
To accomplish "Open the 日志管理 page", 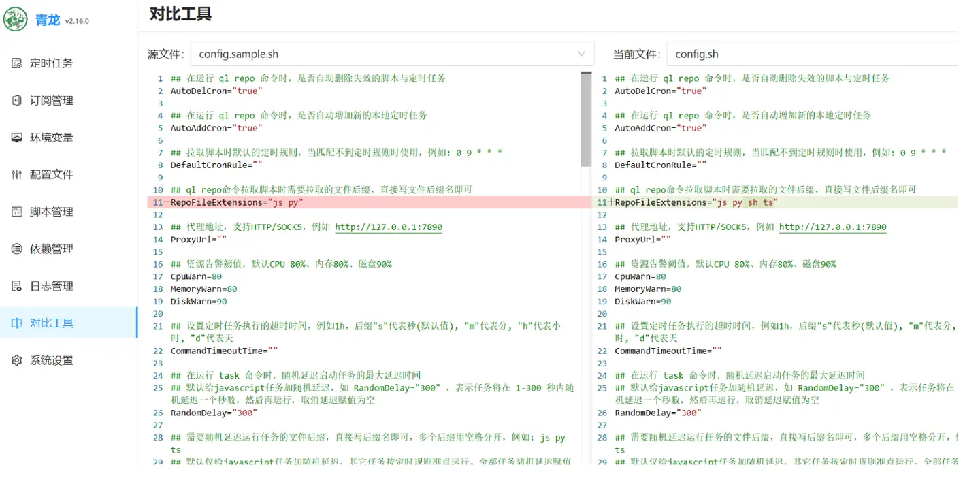I will pos(68,286).
